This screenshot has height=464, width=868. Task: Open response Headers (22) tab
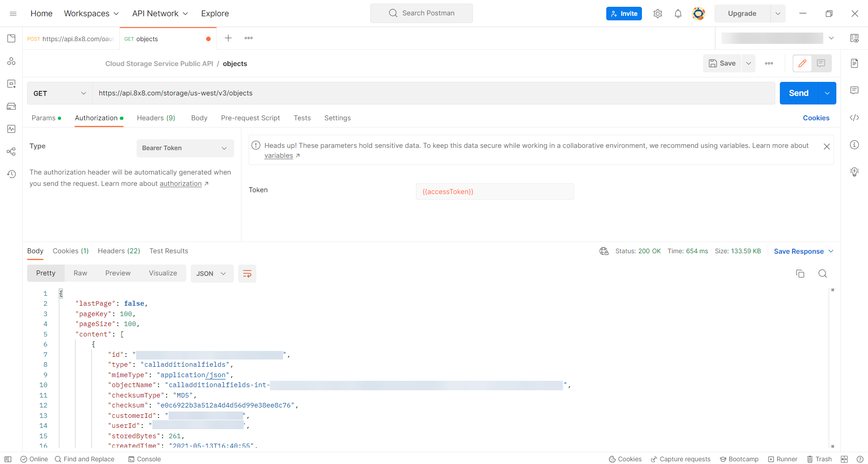coord(119,251)
